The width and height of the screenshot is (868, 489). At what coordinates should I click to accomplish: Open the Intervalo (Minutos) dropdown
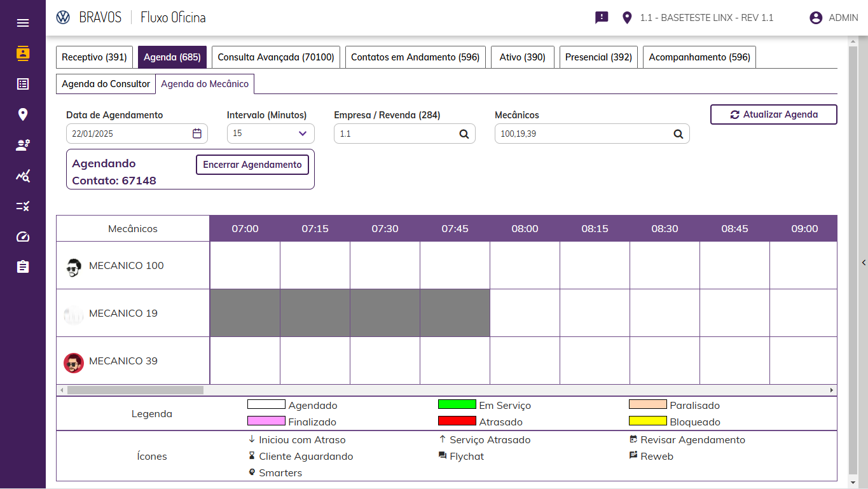pyautogui.click(x=271, y=134)
